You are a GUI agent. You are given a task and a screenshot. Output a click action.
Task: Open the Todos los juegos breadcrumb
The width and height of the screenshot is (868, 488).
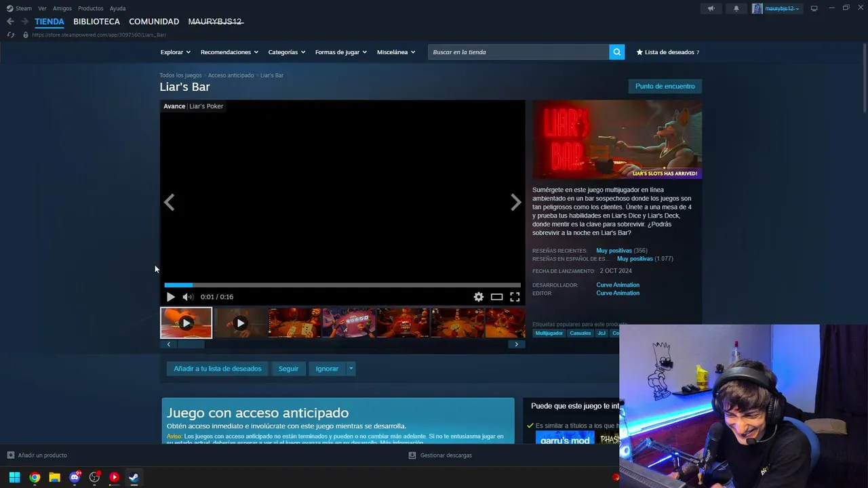point(180,75)
